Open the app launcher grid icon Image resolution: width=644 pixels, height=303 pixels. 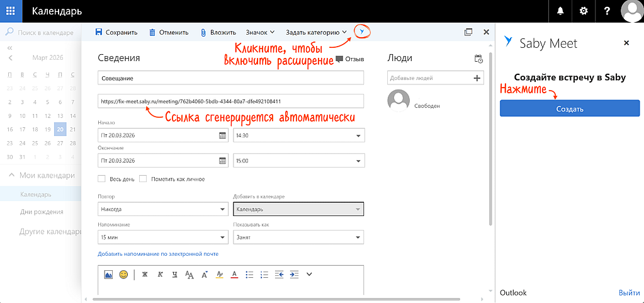click(x=11, y=11)
